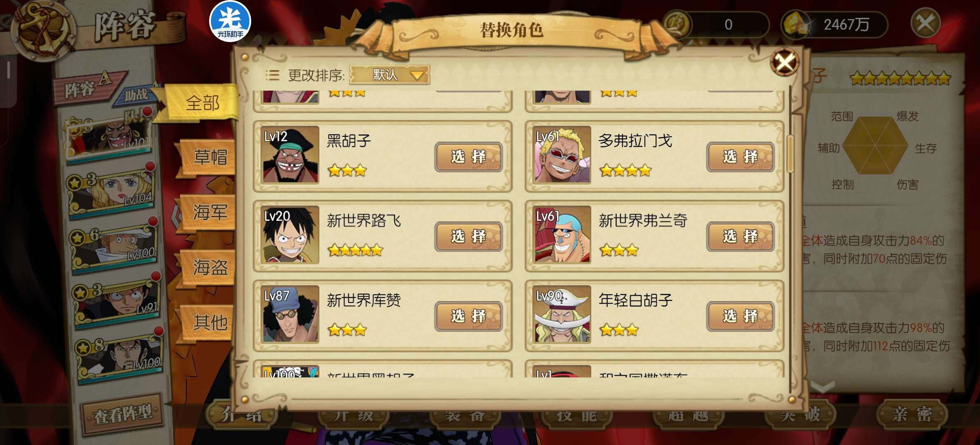This screenshot has width=980, height=445.
Task: Open the 海盗 category tab
Action: 210,268
